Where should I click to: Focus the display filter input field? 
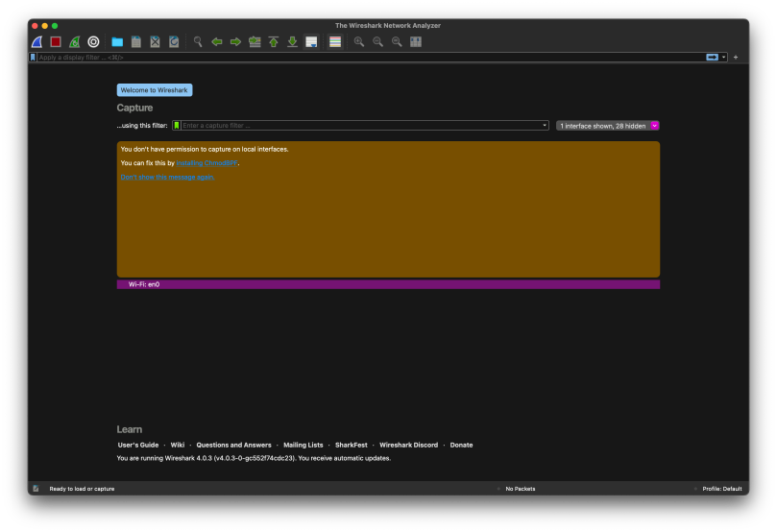(x=371, y=58)
